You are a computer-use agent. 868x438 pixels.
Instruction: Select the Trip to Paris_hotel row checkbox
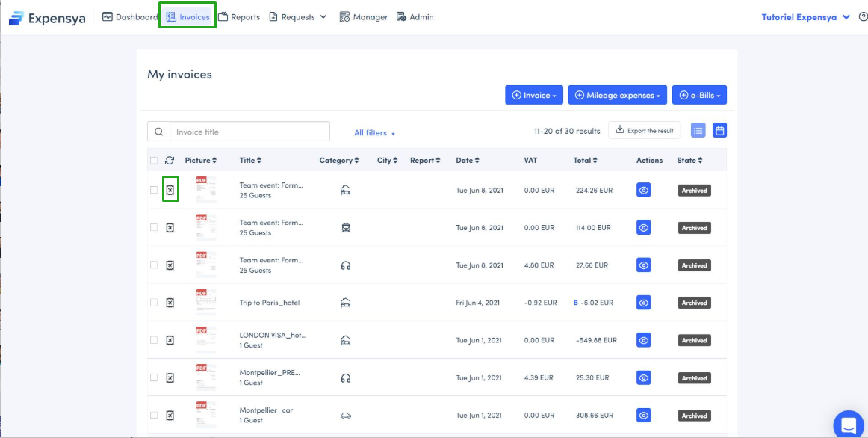(x=154, y=303)
